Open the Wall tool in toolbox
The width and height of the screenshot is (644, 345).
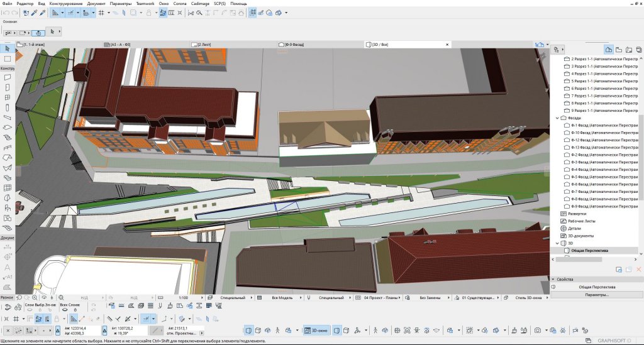tap(7, 77)
